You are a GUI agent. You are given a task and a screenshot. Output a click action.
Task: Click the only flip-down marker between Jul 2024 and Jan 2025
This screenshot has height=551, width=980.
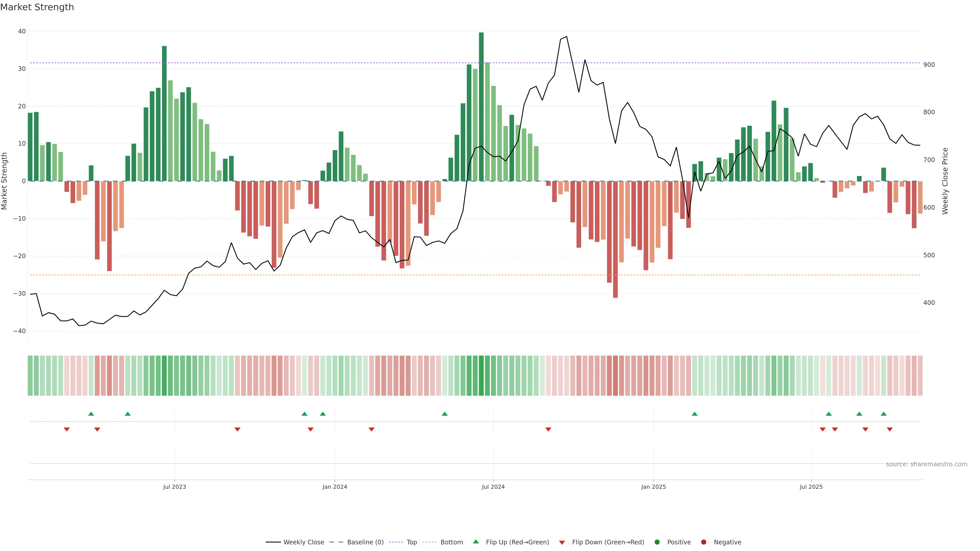[548, 429]
